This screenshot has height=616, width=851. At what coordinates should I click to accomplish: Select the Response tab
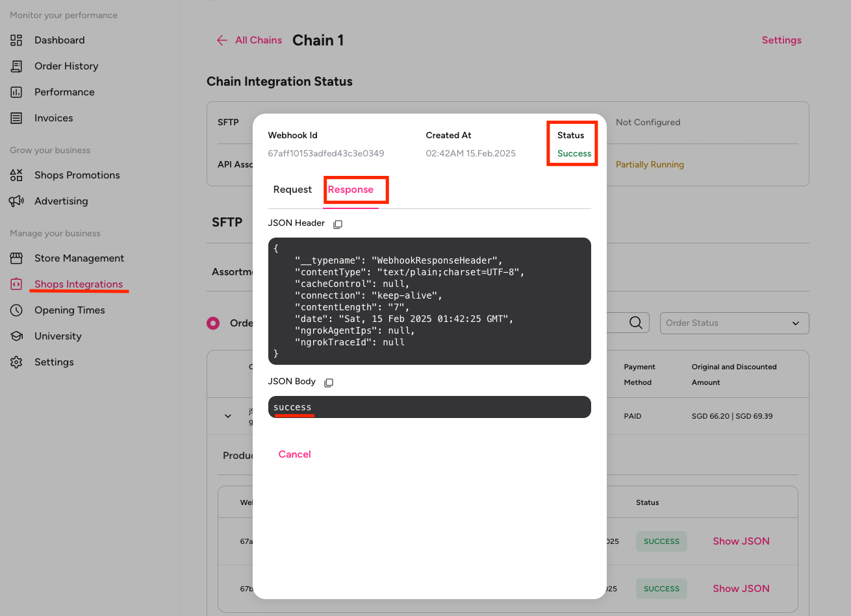coord(351,190)
